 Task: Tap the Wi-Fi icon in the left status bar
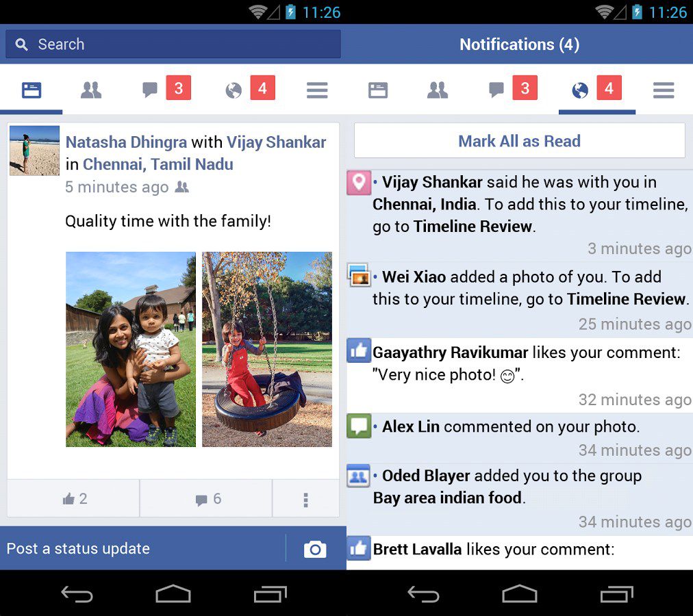pyautogui.click(x=257, y=12)
